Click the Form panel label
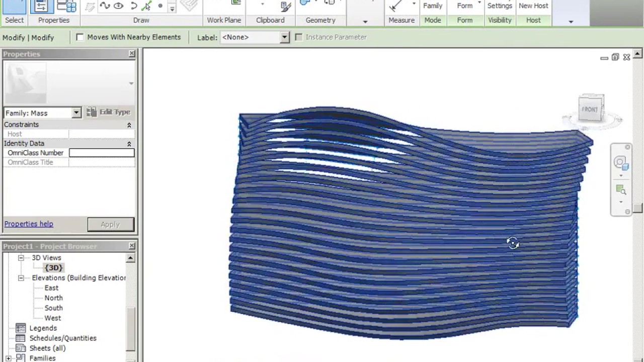644x362 pixels. pos(465,20)
